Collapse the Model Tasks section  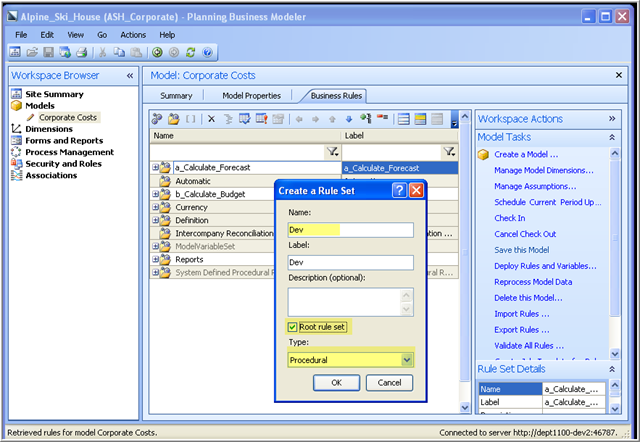612,138
